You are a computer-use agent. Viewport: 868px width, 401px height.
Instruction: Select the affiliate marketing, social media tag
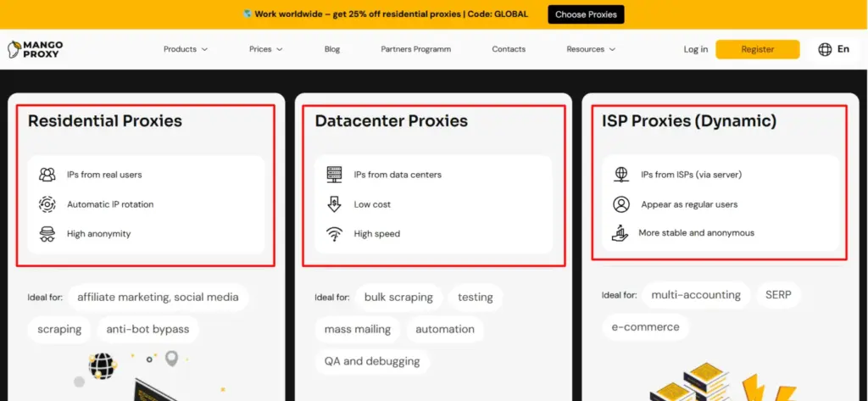click(x=158, y=297)
